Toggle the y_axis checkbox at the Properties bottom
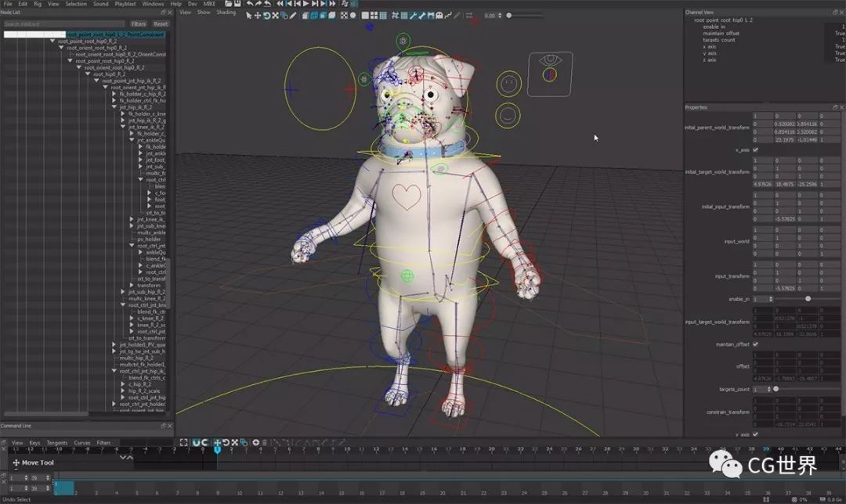This screenshot has height=504, width=846. [x=755, y=434]
